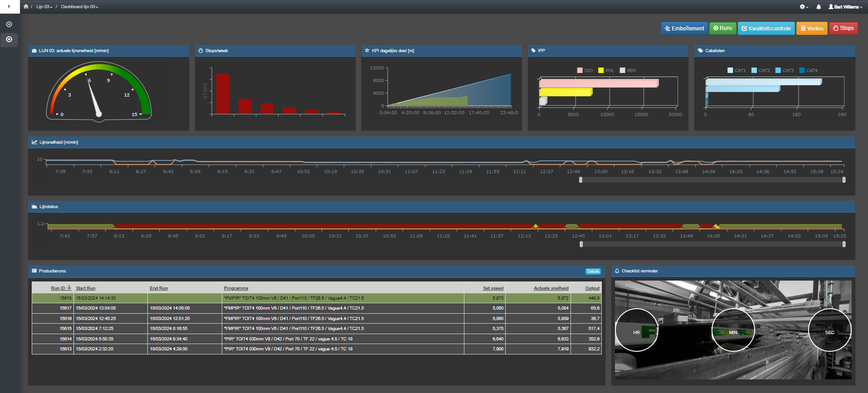The image size is (868, 393).
Task: Open the Kwaliteitscontrole page
Action: coord(766,28)
